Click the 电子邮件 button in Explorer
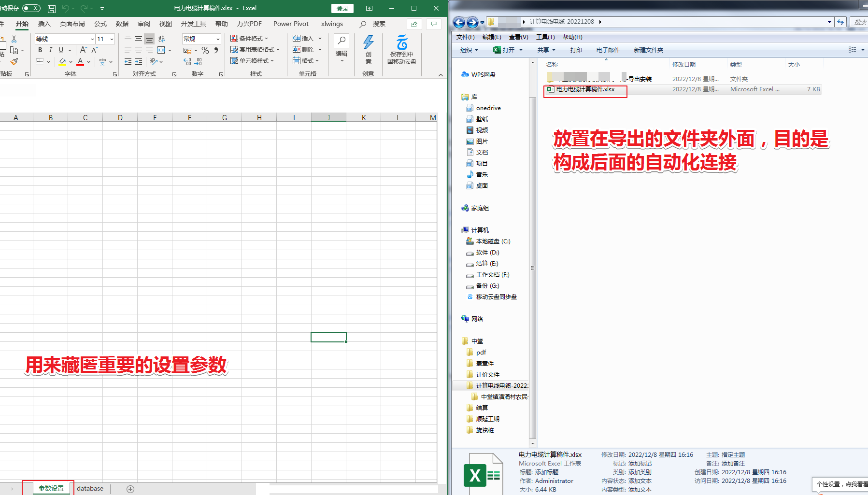 [x=608, y=50]
